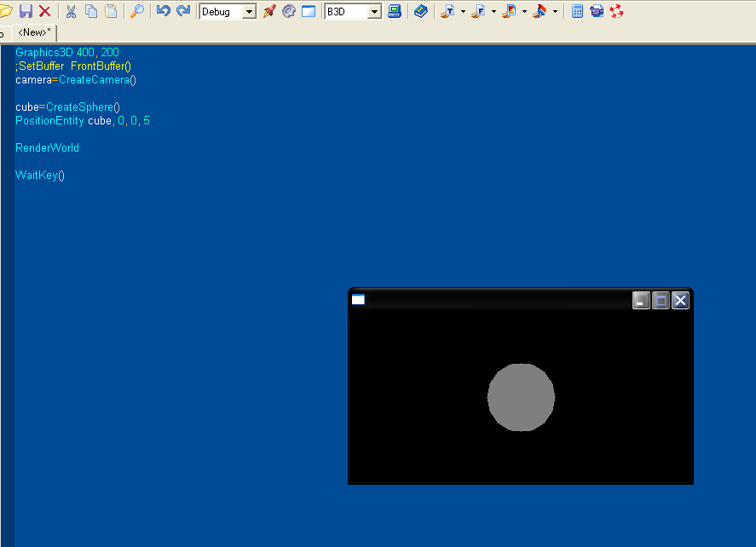Switch to the <New>* document tab
The width and height of the screenshot is (756, 547).
click(x=34, y=32)
